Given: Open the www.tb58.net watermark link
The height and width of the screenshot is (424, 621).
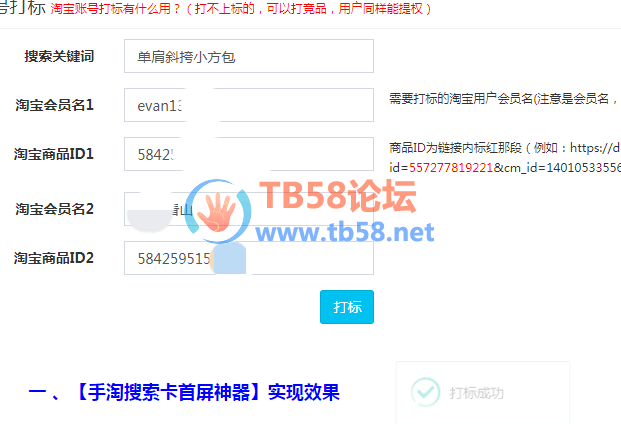Looking at the screenshot, I should point(345,232).
